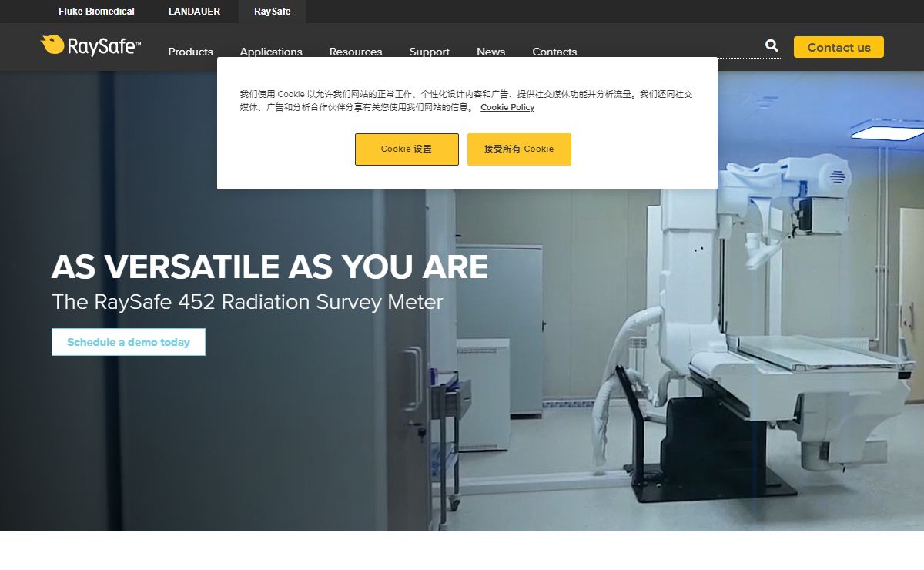Viewport: 924px width, 570px height.
Task: Open the Support menu
Action: (x=429, y=52)
